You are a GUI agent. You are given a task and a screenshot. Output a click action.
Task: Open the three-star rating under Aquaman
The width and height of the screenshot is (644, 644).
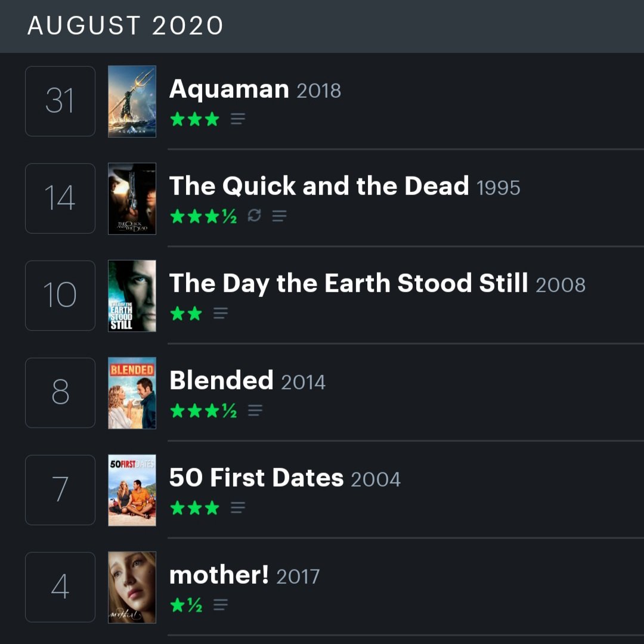click(194, 119)
